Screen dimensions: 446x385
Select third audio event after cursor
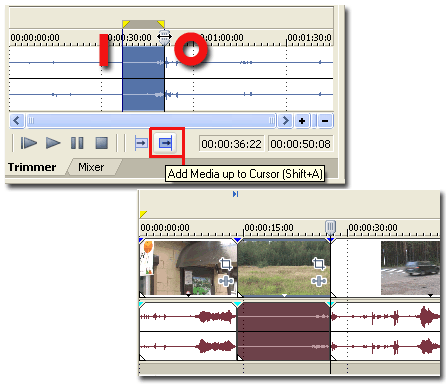click(x=385, y=331)
